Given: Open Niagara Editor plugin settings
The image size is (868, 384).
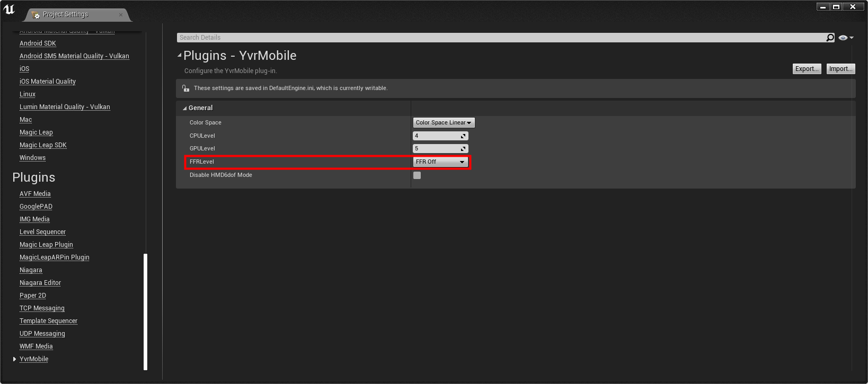Looking at the screenshot, I should pyautogui.click(x=40, y=283).
